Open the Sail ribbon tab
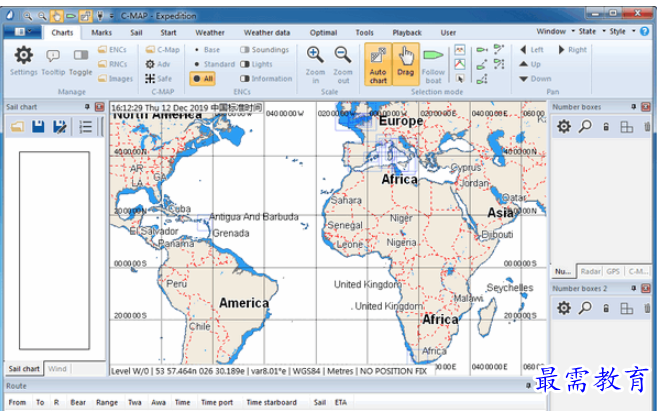The image size is (657, 411). [x=136, y=32]
